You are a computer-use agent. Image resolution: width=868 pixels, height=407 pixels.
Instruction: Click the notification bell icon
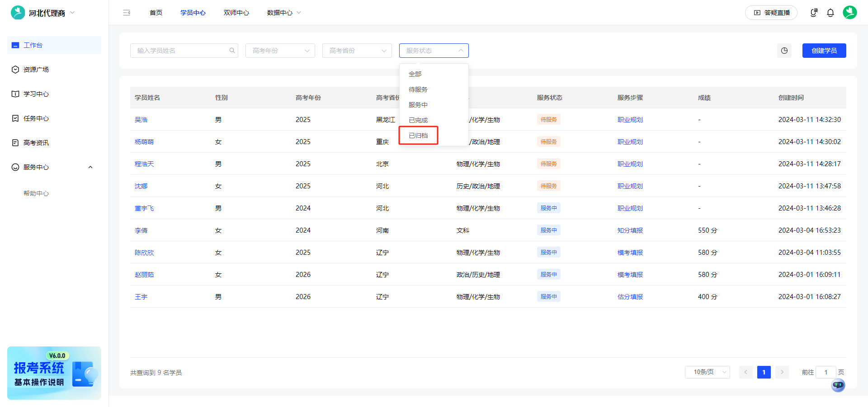click(x=830, y=13)
